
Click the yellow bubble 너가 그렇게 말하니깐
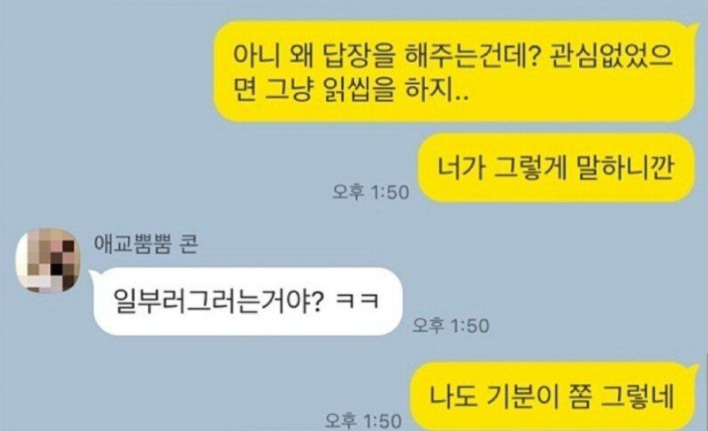[x=555, y=168]
